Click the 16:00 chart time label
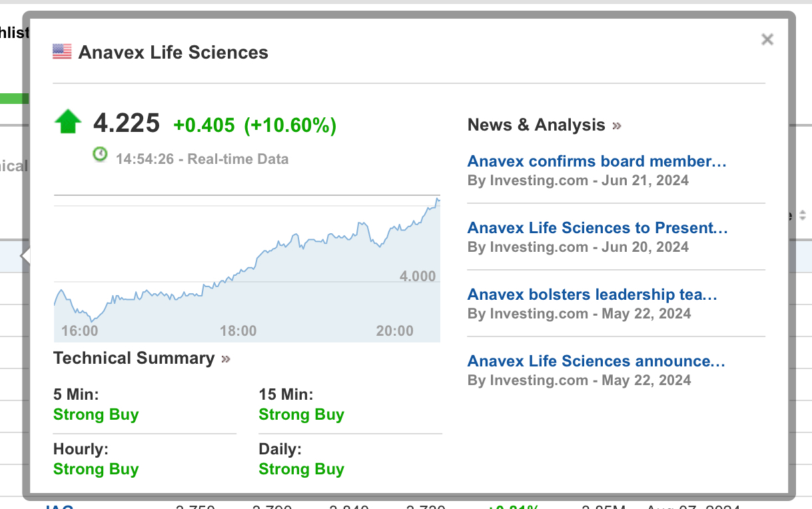Screen dimensions: 812x509 (x=79, y=331)
